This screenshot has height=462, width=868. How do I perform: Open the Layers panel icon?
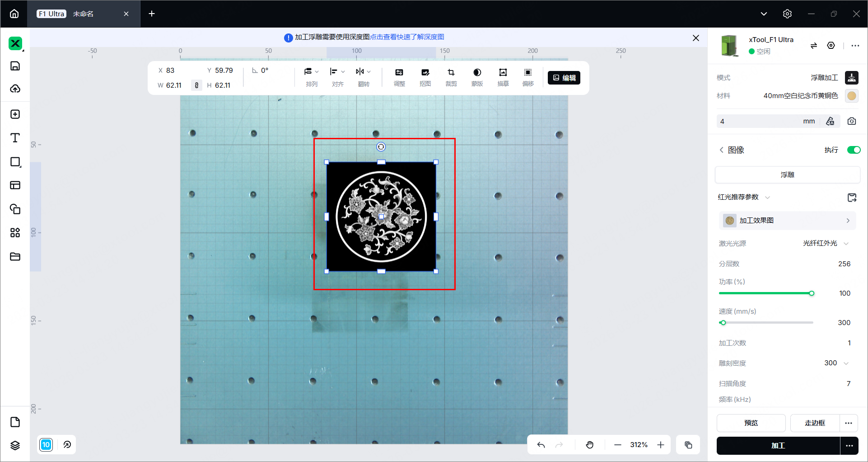(x=15, y=445)
